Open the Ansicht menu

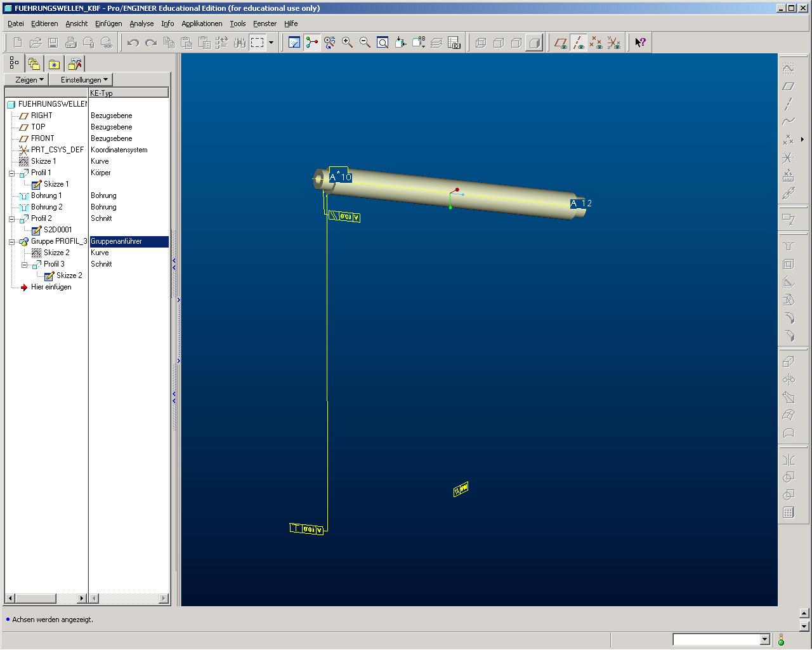[77, 23]
